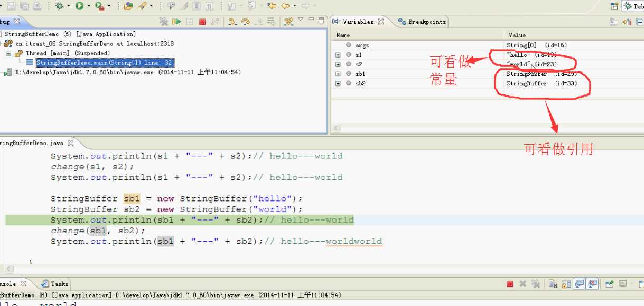Click the Step Into icon
The height and width of the screenshot is (306, 644).
coord(232,22)
